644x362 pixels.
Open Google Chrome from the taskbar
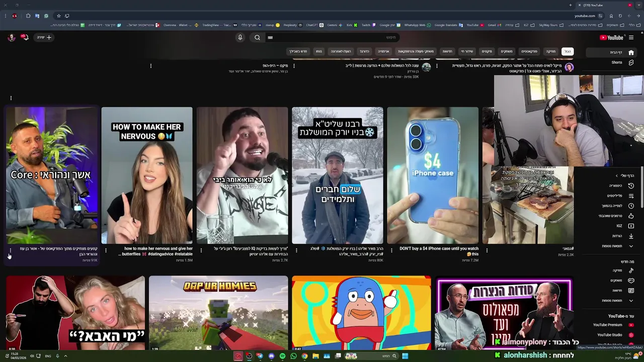coord(304,356)
